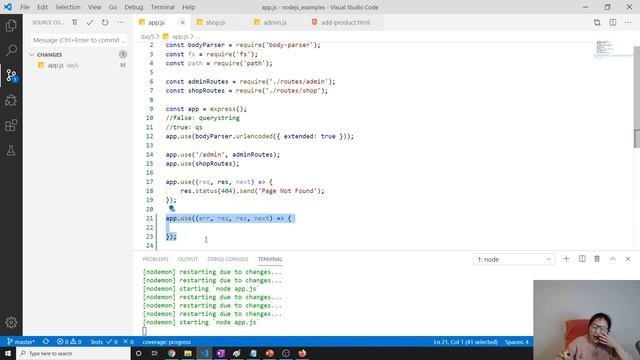Open editor more actions ellipsis
Screen dimensions: 640x360
click(628, 22)
